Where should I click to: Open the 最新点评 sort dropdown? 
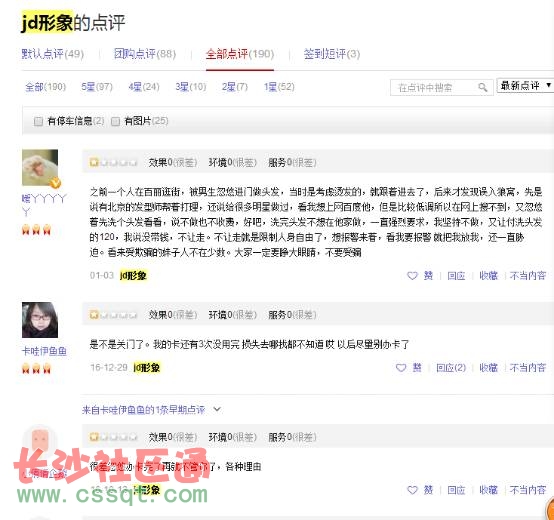click(525, 85)
